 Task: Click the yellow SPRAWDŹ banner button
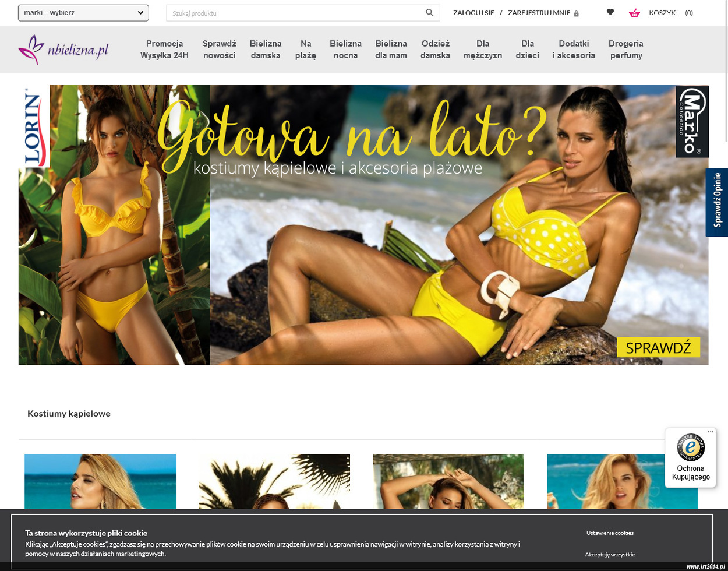click(658, 347)
